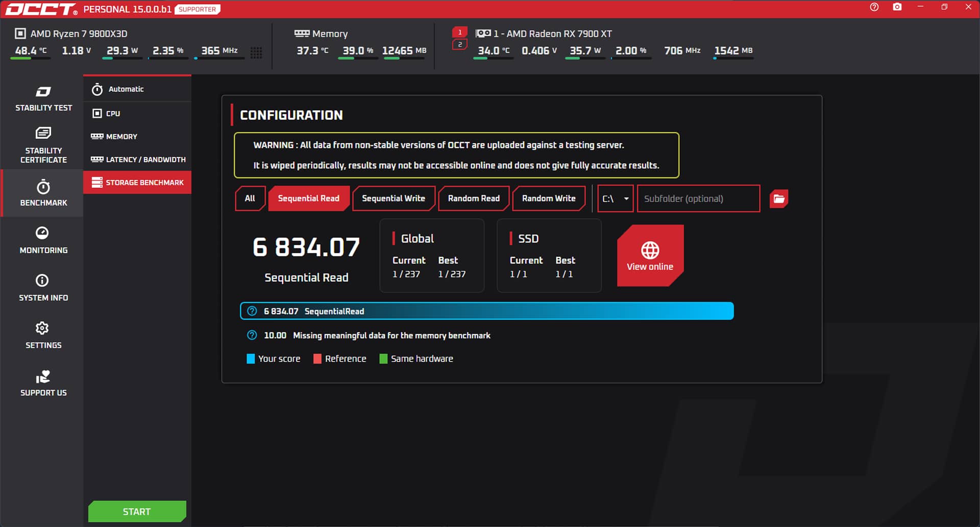Viewport: 980px width, 527px height.
Task: Open the Stability Certificate section
Action: coord(43,146)
